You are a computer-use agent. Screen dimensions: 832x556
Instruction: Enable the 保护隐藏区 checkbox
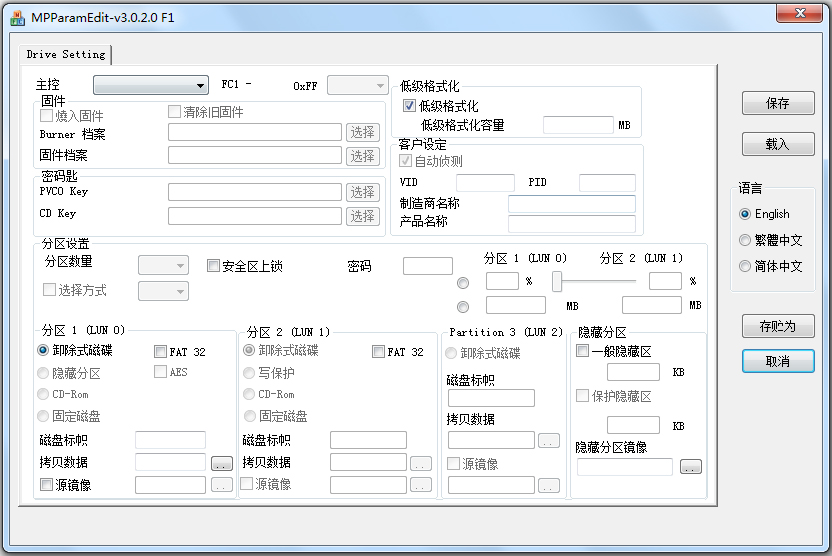pyautogui.click(x=582, y=395)
